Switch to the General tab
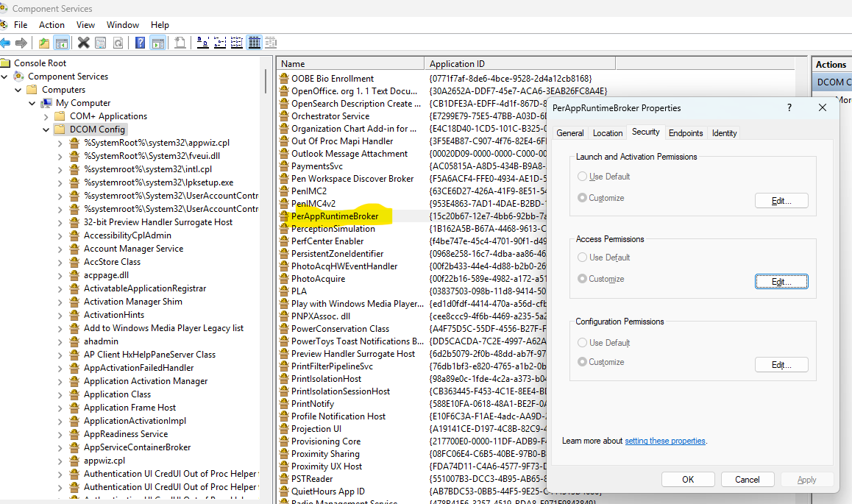The height and width of the screenshot is (504, 852). tap(570, 133)
